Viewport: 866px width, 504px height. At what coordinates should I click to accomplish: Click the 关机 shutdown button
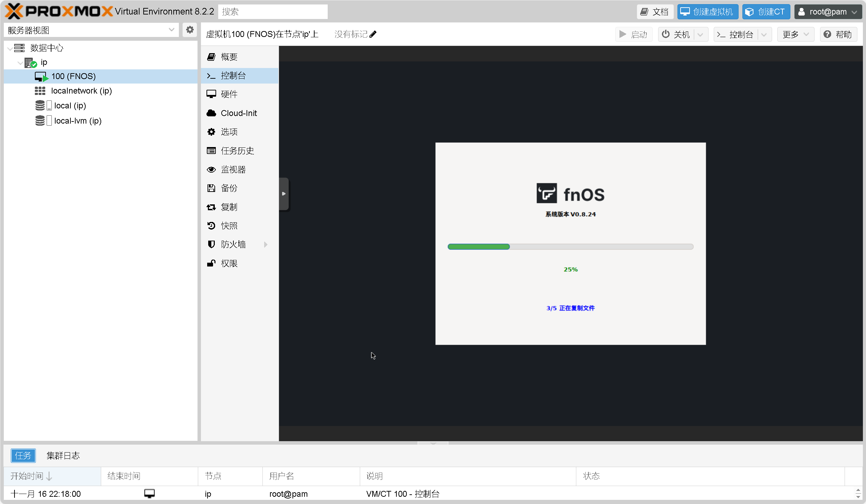676,35
